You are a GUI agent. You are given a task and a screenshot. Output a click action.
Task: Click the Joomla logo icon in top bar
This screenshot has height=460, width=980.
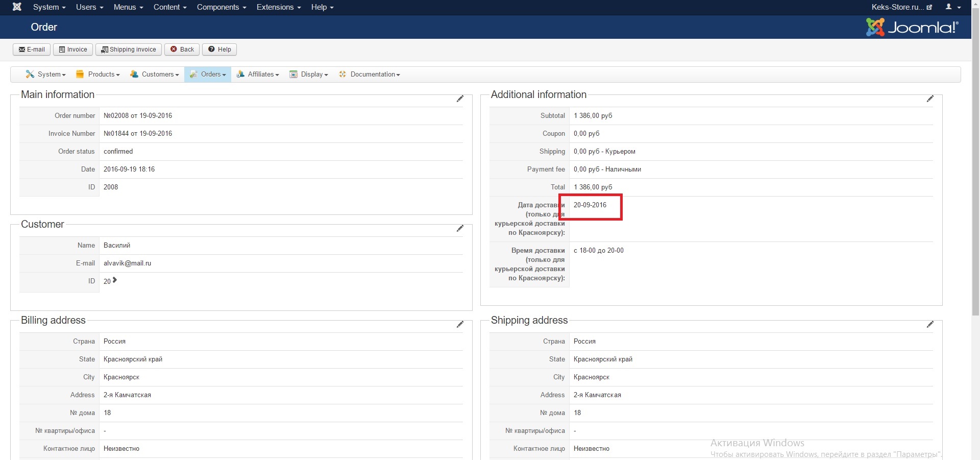(17, 7)
